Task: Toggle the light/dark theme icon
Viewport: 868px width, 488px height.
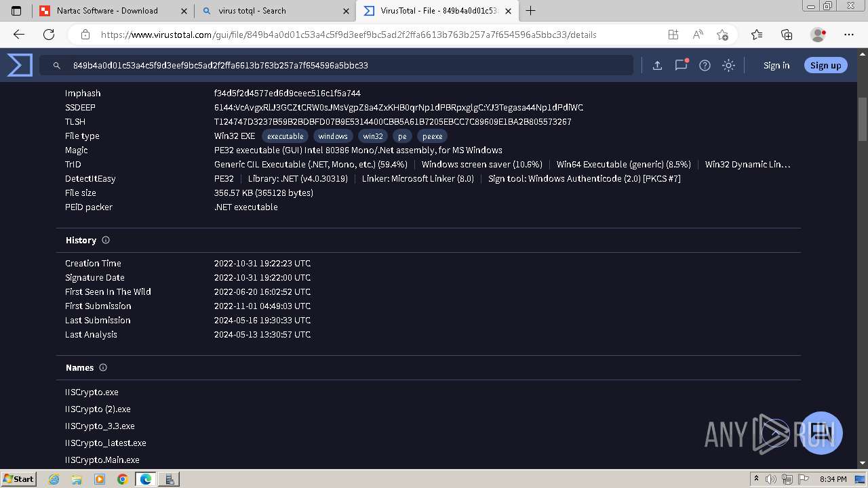Action: click(x=728, y=65)
